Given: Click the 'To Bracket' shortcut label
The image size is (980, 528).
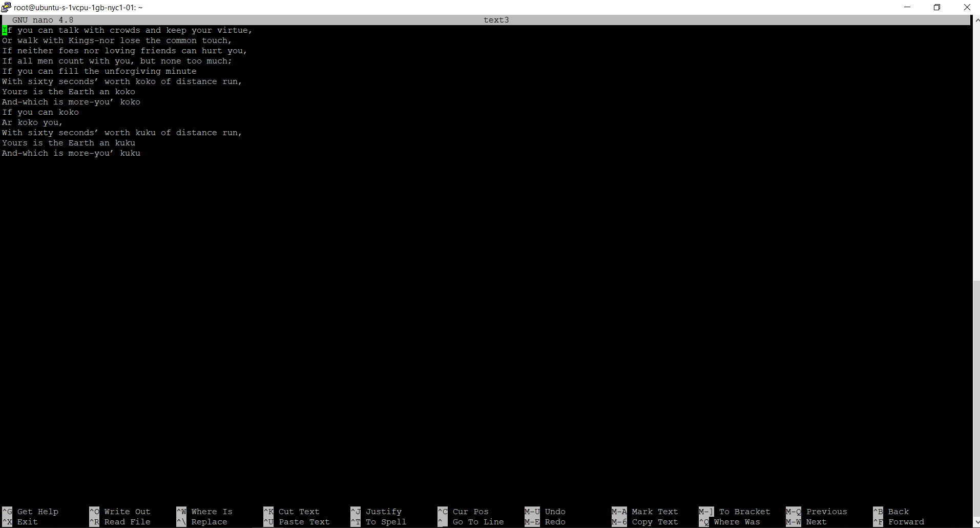Looking at the screenshot, I should [745, 512].
